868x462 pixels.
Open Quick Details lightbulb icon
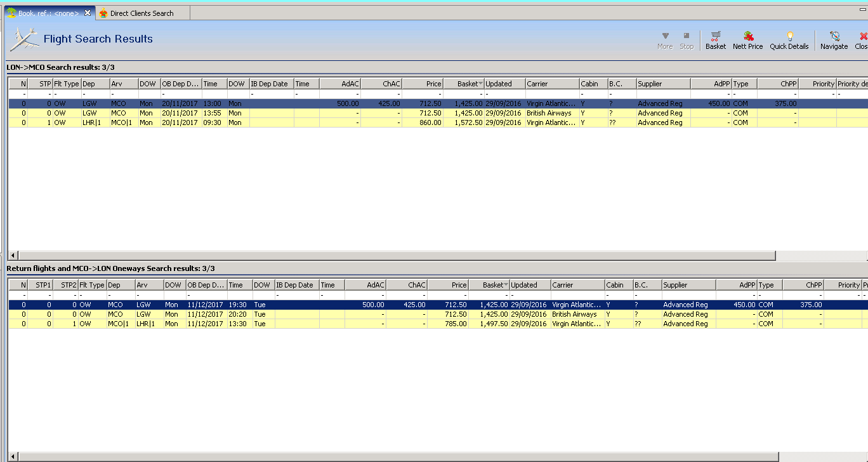pyautogui.click(x=789, y=41)
